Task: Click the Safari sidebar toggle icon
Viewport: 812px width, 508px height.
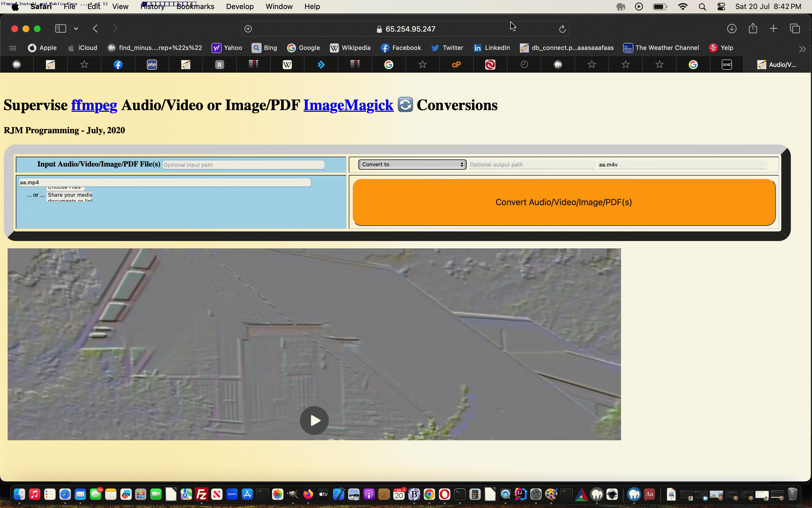Action: pyautogui.click(x=60, y=29)
